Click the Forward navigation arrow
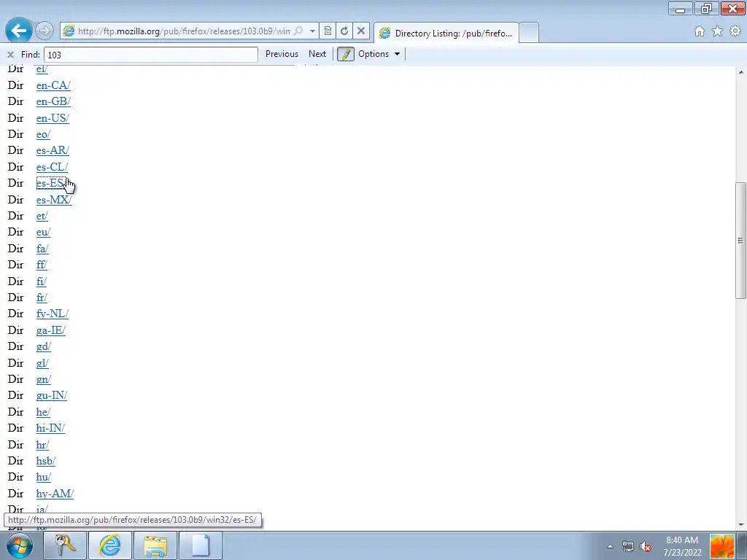This screenshot has height=560, width=747. tap(44, 31)
